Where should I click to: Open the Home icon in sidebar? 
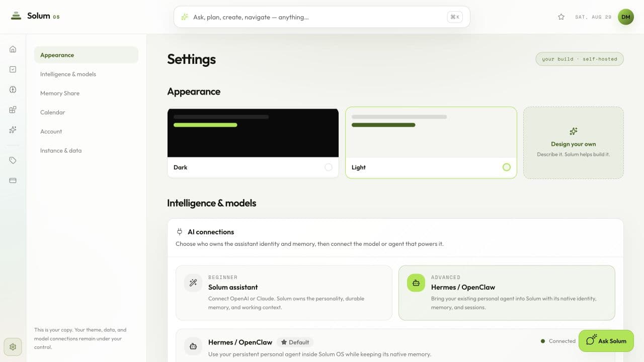13,49
